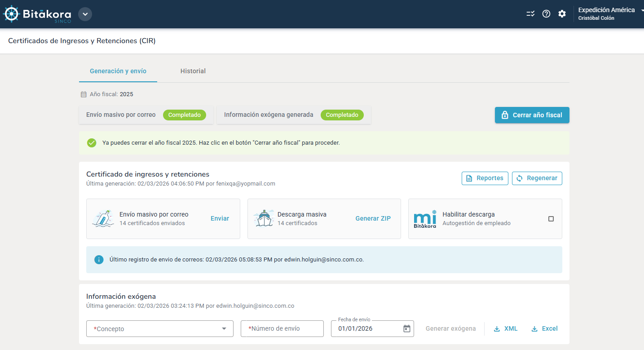This screenshot has width=644, height=350.
Task: Click the ship icon in Descarga masiva card
Action: [265, 219]
